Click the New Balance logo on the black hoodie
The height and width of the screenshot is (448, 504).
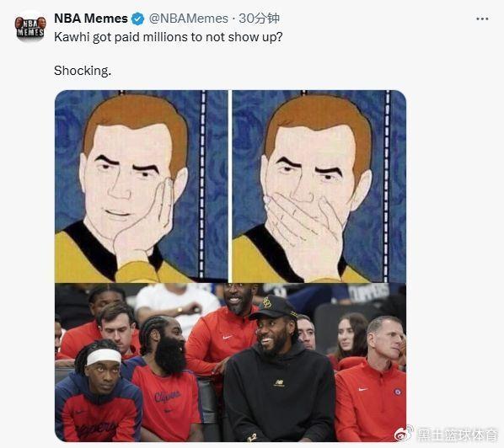[279, 382]
